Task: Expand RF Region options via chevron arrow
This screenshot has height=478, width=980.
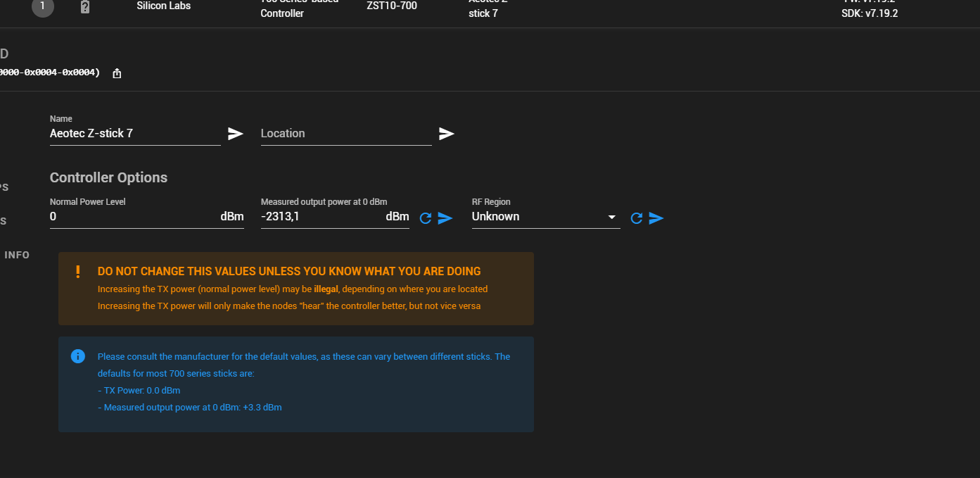Action: coord(611,218)
